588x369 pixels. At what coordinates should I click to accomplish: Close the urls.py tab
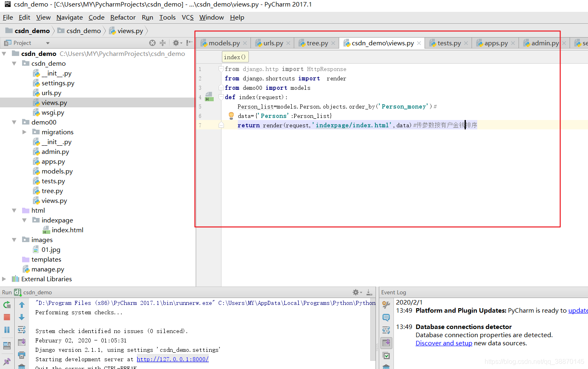288,43
